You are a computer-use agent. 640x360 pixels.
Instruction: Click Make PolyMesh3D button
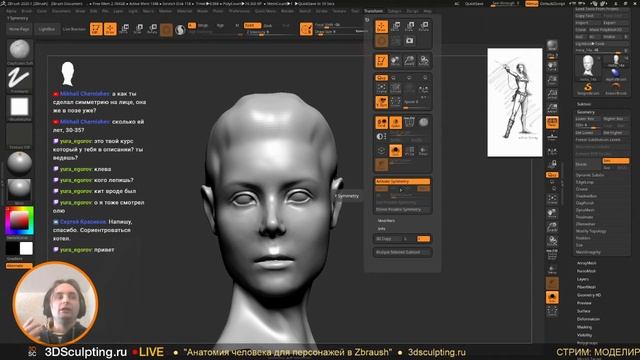[x=609, y=30]
